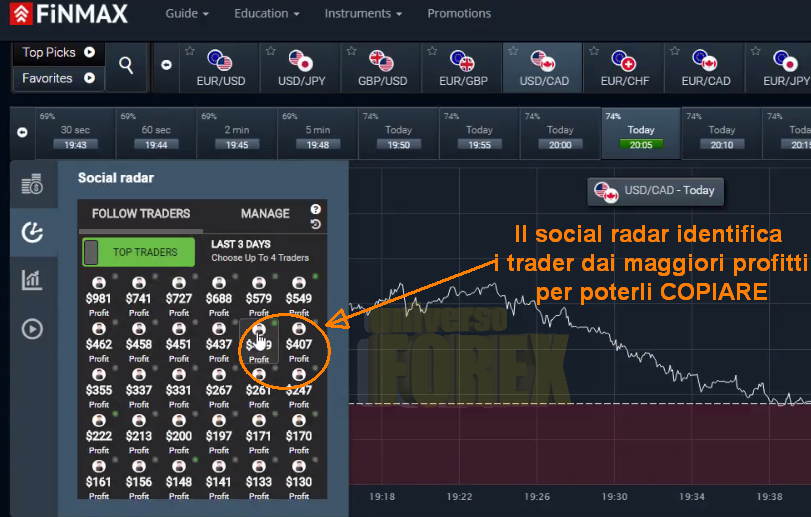Switch to FOLLOW TRADERS tab
The height and width of the screenshot is (517, 811).
tap(141, 214)
